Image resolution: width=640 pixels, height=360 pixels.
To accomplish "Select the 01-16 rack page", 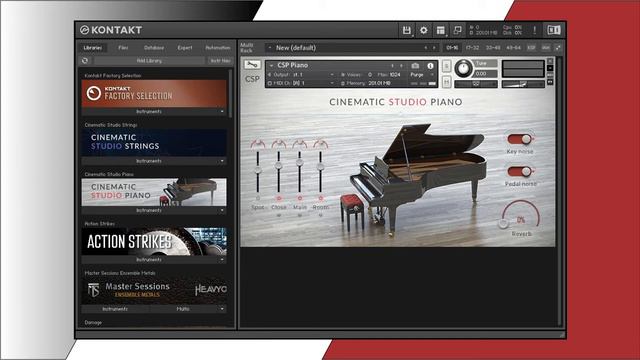I will point(452,48).
